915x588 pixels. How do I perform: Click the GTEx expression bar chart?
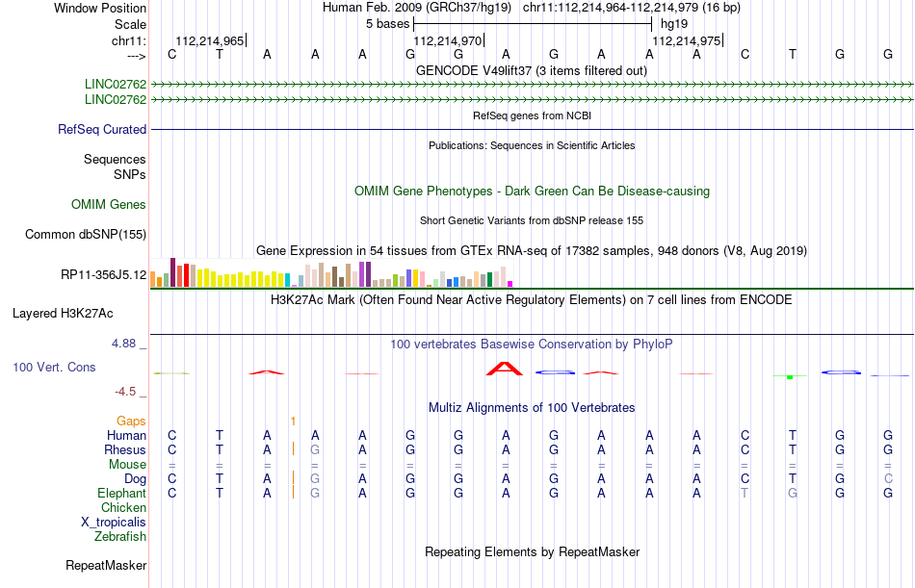(331, 272)
